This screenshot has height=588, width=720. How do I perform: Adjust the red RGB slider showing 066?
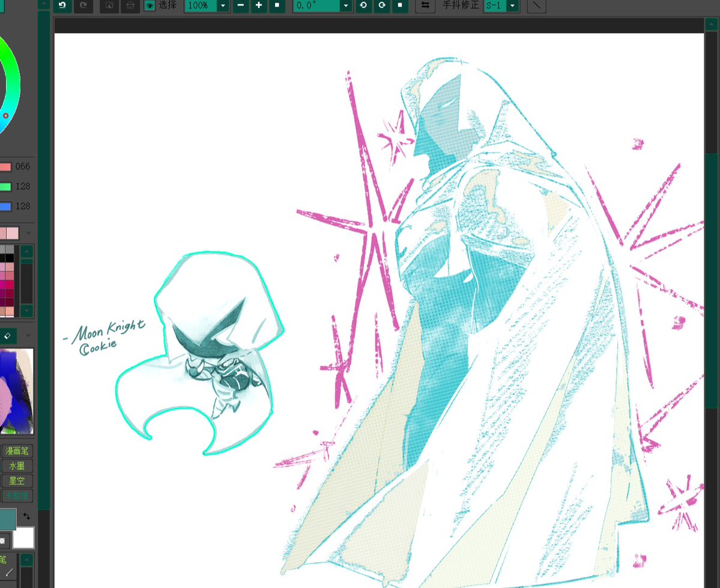[5, 166]
